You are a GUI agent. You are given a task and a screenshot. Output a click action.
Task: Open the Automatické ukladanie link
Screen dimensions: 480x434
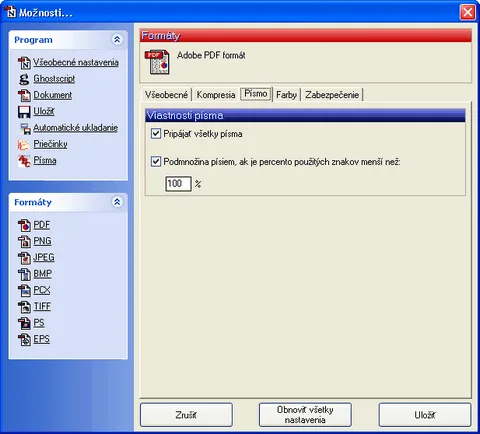coord(75,128)
